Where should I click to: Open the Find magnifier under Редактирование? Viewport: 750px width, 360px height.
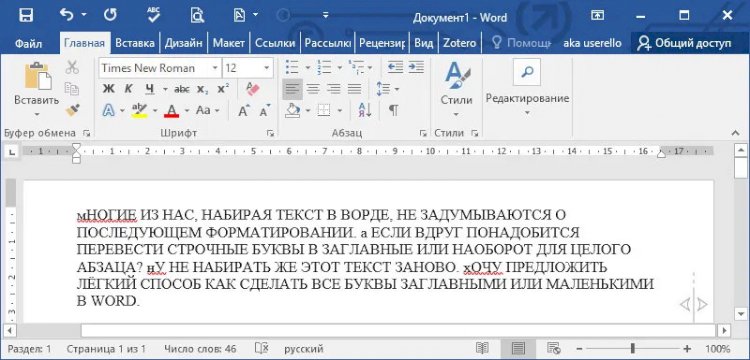tap(527, 72)
